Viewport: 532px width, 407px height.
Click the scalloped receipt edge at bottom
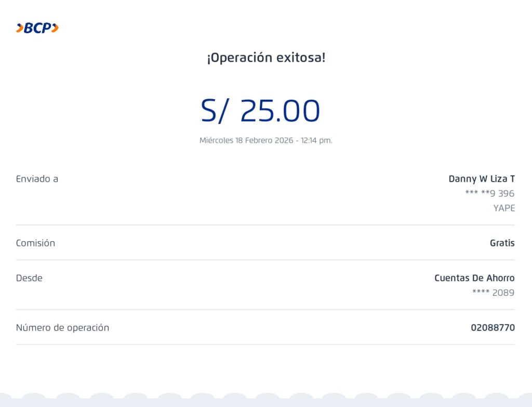pos(266,400)
